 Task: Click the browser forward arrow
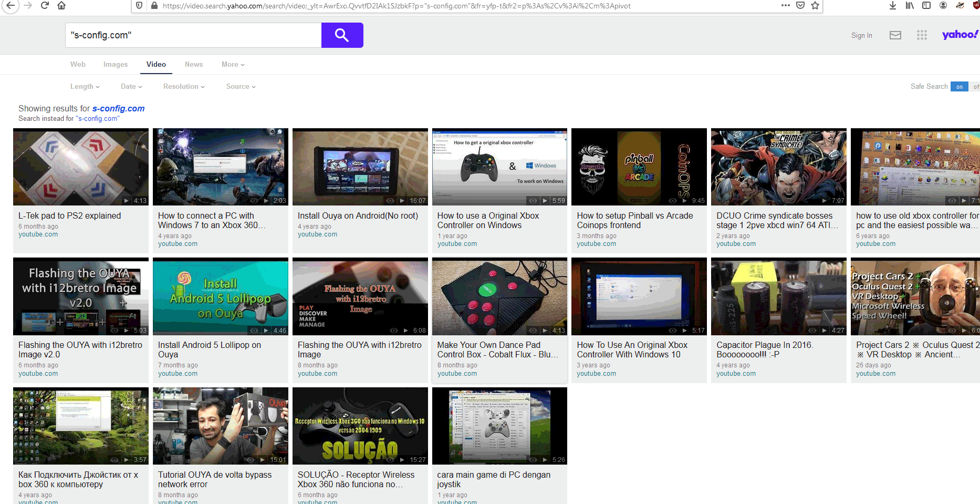tap(28, 5)
